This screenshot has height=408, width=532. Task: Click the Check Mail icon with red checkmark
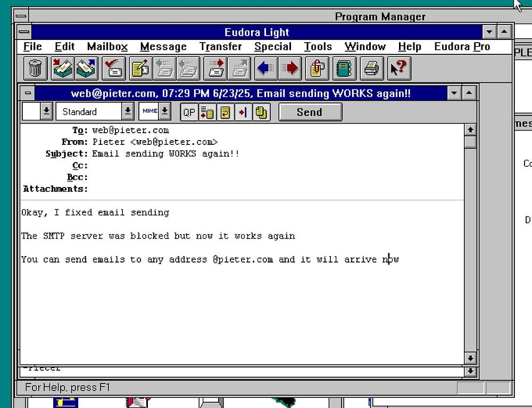pyautogui.click(x=114, y=69)
